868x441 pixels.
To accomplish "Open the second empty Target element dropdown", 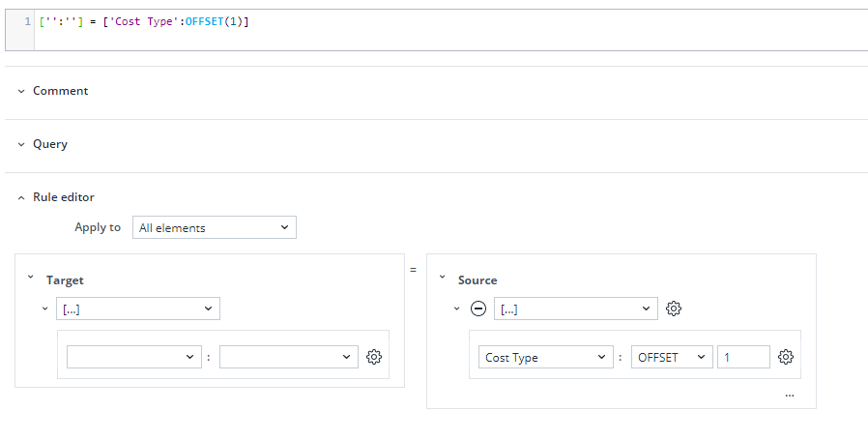I will point(288,357).
